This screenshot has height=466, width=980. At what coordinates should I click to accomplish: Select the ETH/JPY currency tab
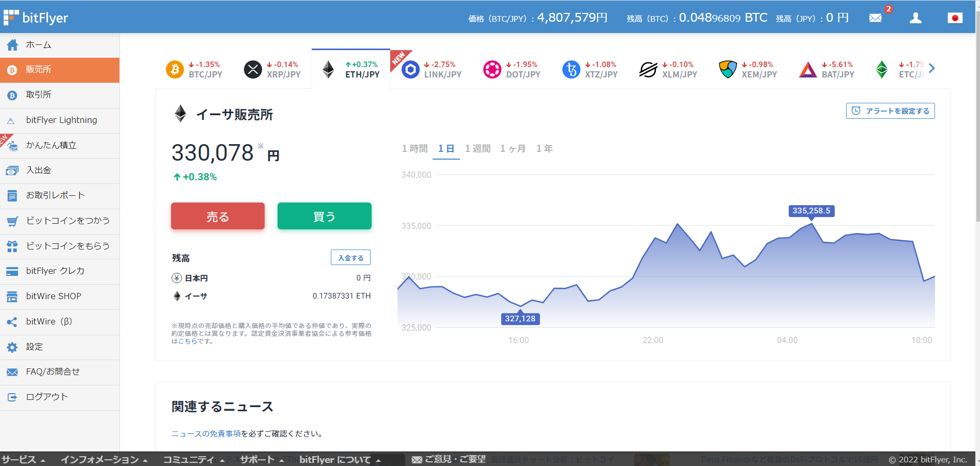[351, 69]
